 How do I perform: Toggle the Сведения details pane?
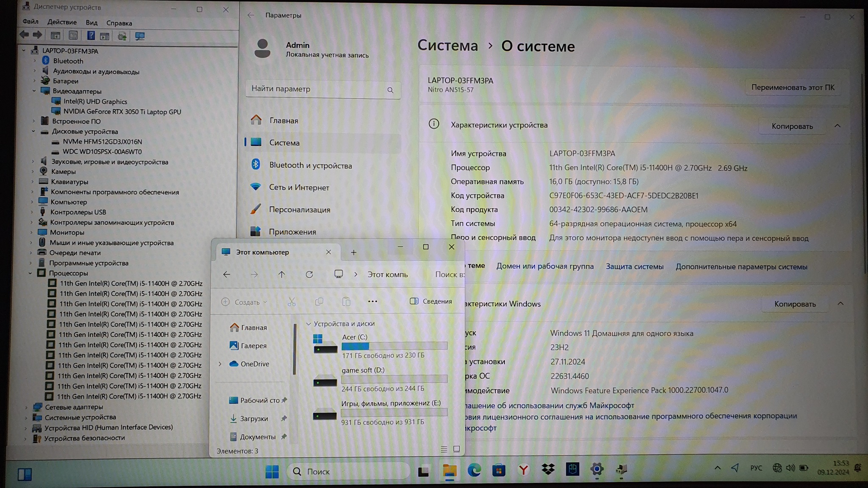click(431, 301)
